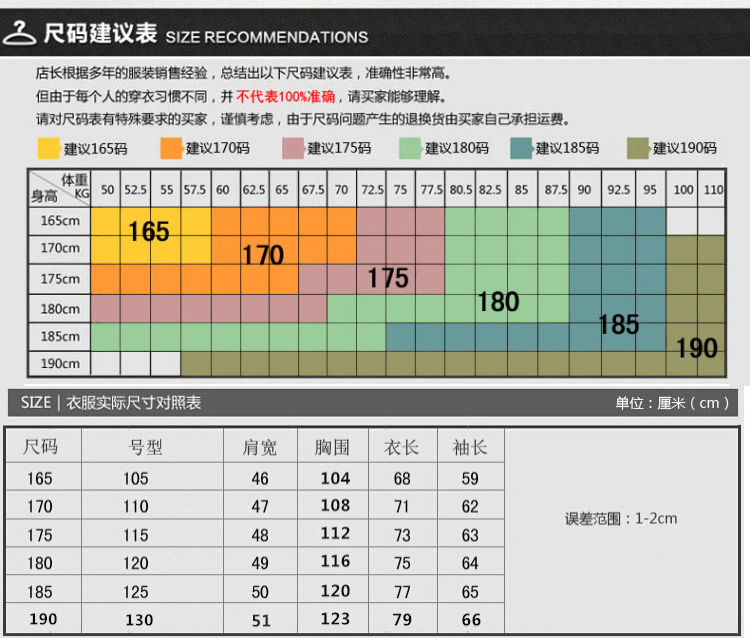This screenshot has height=638, width=750.
Task: Click the 袖长 column header
Action: click(x=469, y=447)
